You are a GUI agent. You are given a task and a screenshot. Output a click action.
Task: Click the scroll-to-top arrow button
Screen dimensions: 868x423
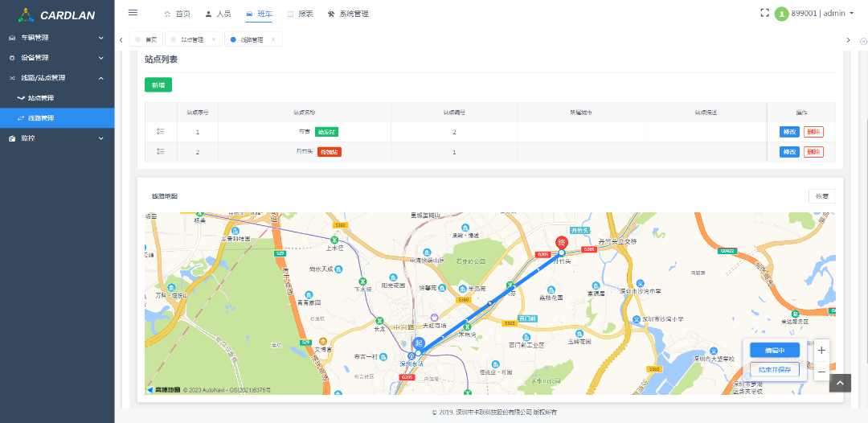(839, 384)
